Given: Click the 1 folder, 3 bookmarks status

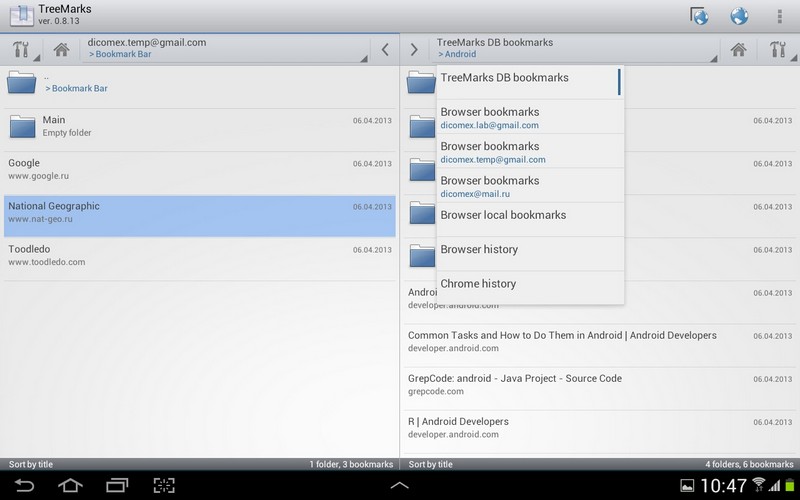Looking at the screenshot, I should 351,464.
